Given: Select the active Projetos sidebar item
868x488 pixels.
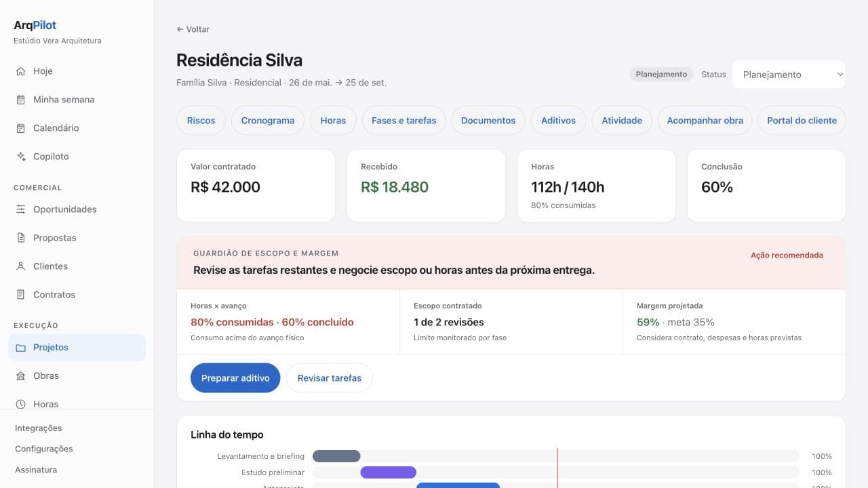Looking at the screenshot, I should click(x=77, y=348).
